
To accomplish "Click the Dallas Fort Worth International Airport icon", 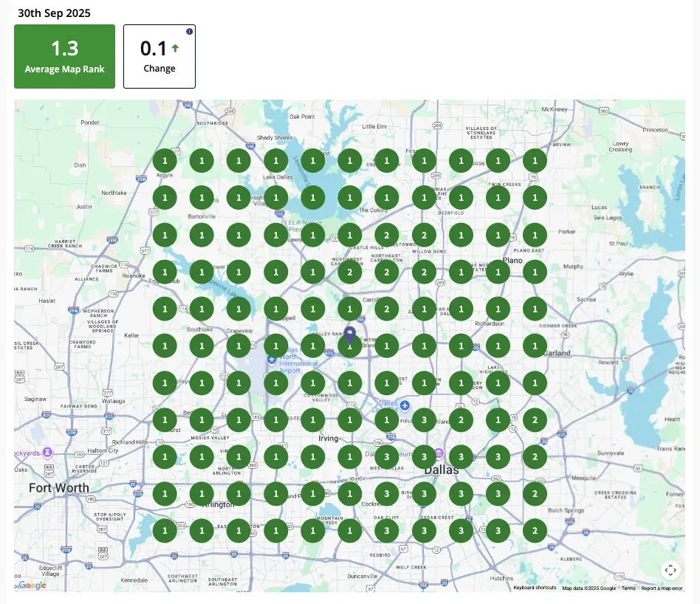I will (x=271, y=360).
